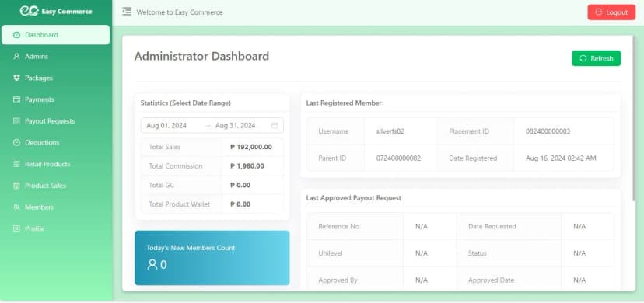Set the end date Aug 31, 2024
The image size is (644, 303).
[x=236, y=125]
